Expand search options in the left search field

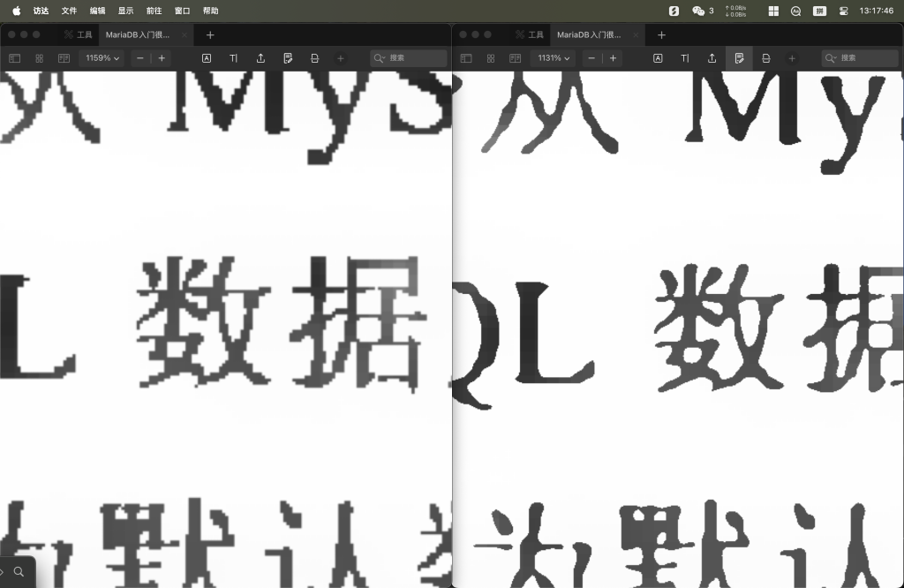pyautogui.click(x=380, y=58)
